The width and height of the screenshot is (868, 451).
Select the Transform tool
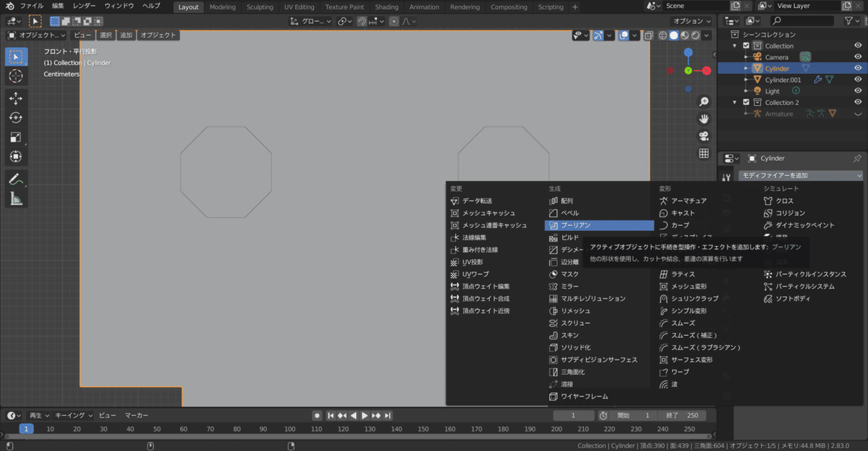16,157
